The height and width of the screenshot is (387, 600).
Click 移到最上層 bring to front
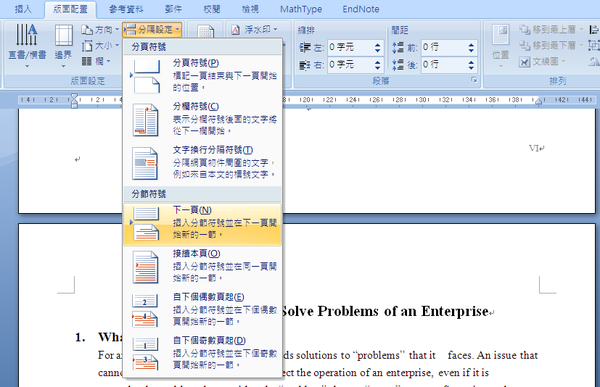click(551, 29)
